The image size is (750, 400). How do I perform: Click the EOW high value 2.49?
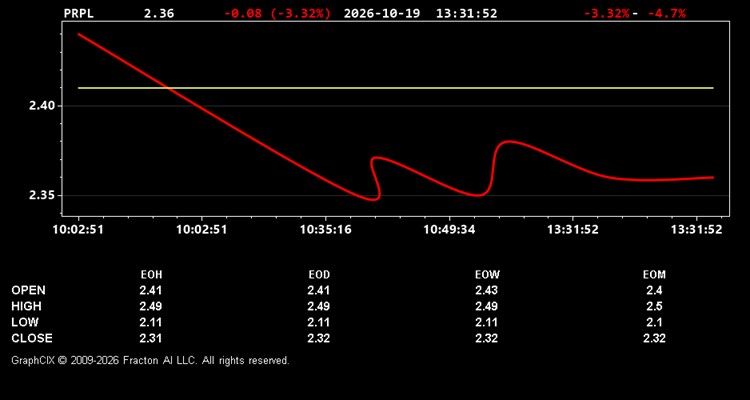click(x=486, y=306)
